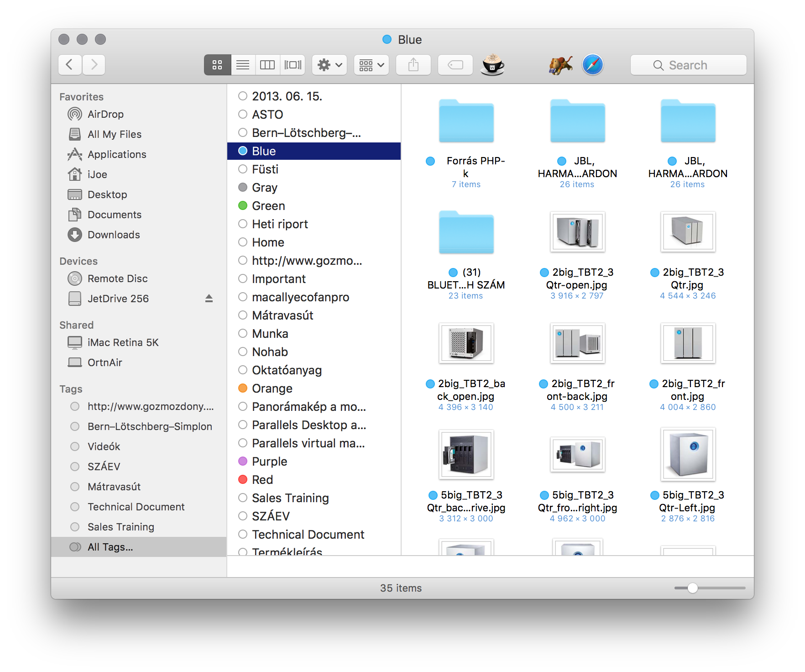Screen dimensions: 805x672
Task: Select Sales Training tag in list
Action: pos(314,498)
